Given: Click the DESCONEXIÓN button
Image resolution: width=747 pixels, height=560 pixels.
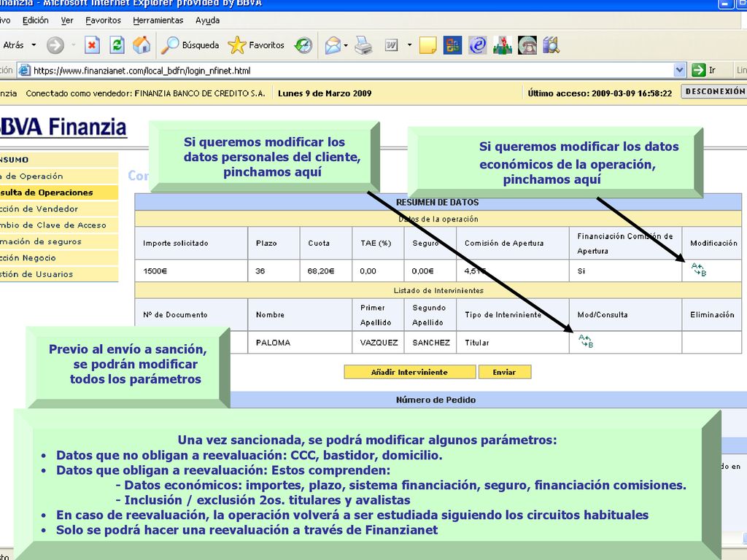Looking at the screenshot, I should click(714, 91).
